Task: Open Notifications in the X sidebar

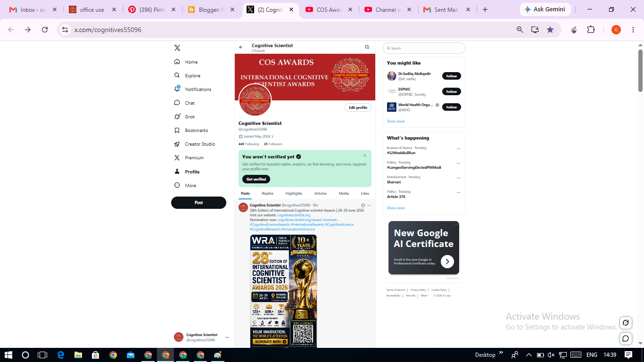Action: (192, 89)
